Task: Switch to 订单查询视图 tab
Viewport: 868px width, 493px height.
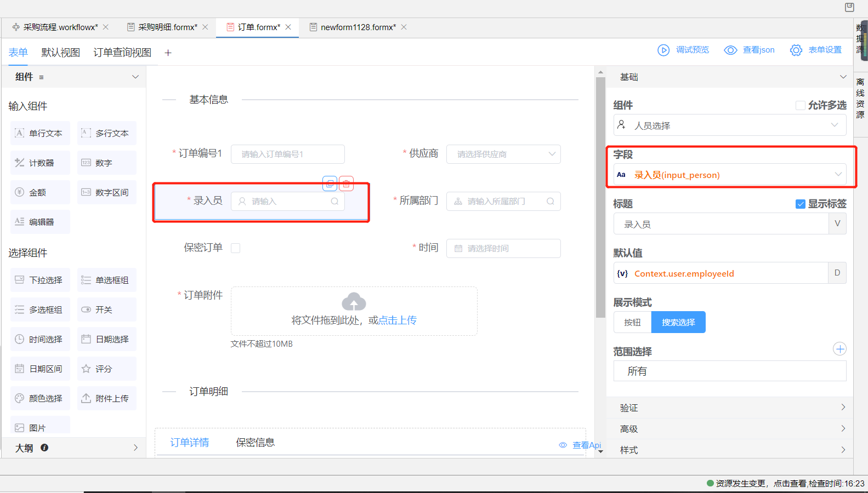Action: tap(122, 53)
